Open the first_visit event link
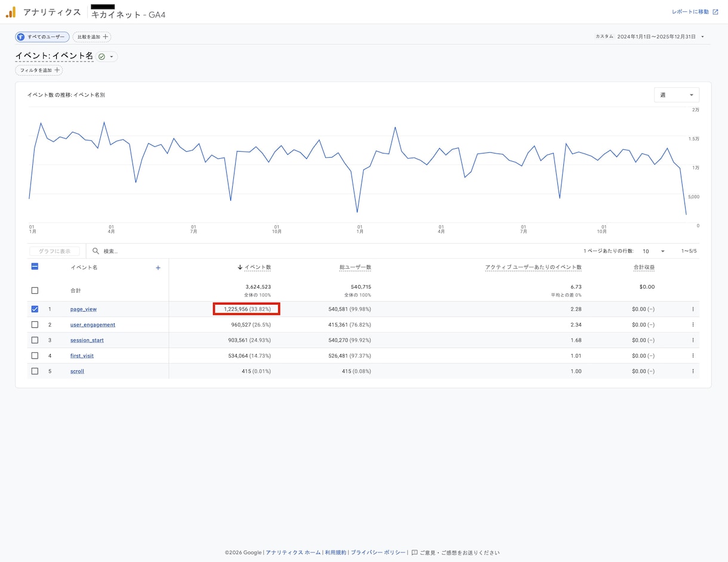This screenshot has width=728, height=562. click(82, 356)
